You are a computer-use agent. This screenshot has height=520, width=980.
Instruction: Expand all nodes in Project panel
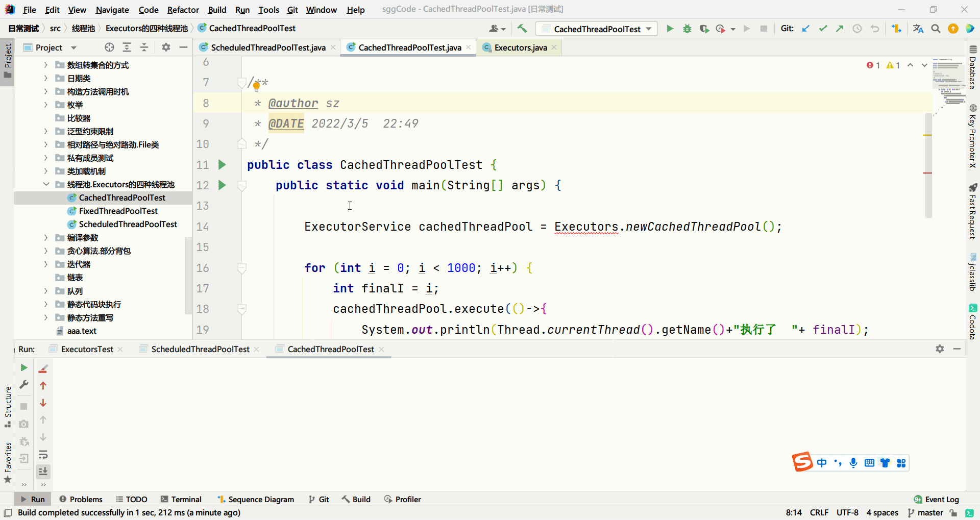point(127,47)
